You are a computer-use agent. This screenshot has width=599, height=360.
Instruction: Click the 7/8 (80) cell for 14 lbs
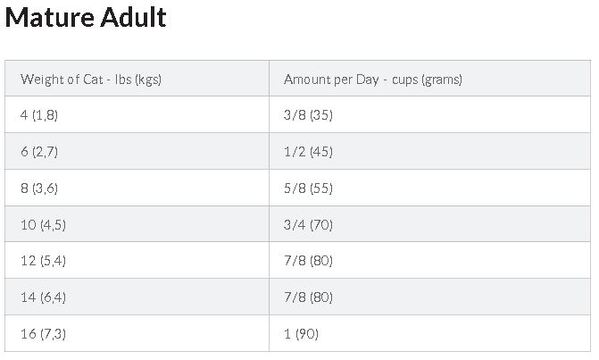pos(430,297)
